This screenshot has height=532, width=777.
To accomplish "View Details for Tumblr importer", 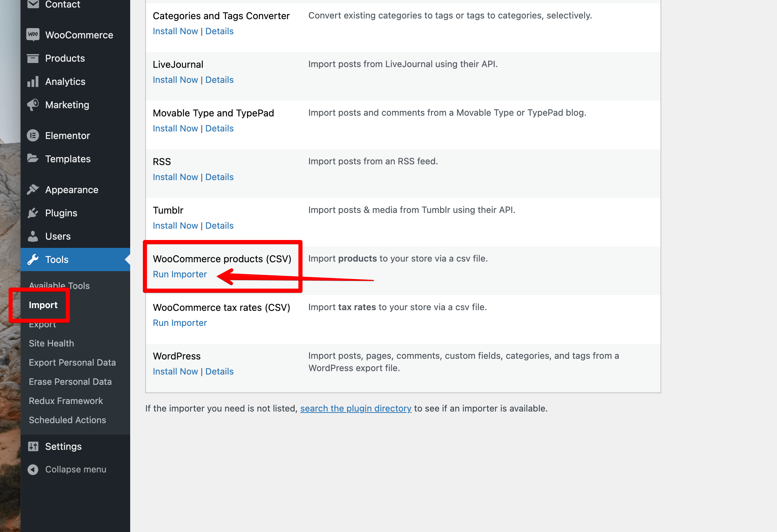I will click(220, 226).
